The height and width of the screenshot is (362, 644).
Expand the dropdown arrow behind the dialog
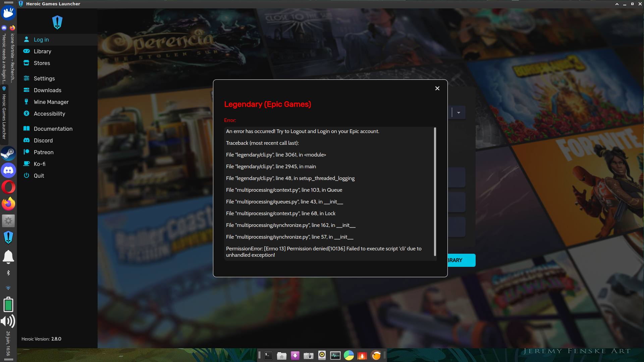(459, 113)
